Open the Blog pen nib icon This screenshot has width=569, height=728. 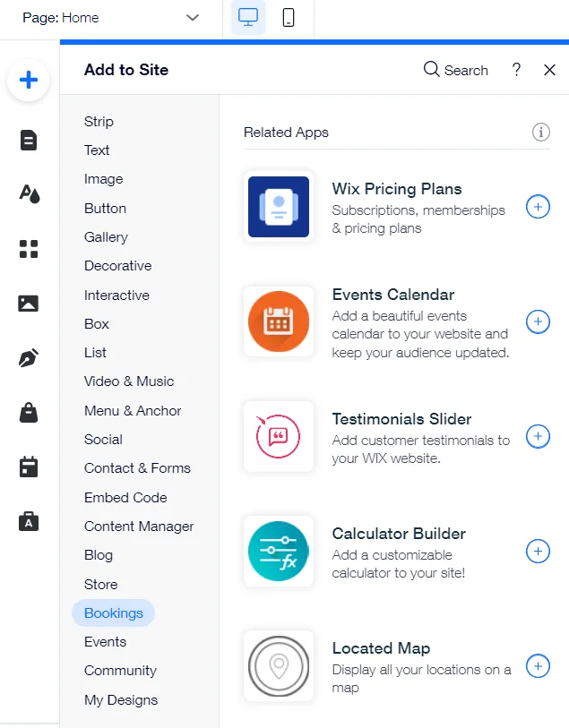point(29,358)
